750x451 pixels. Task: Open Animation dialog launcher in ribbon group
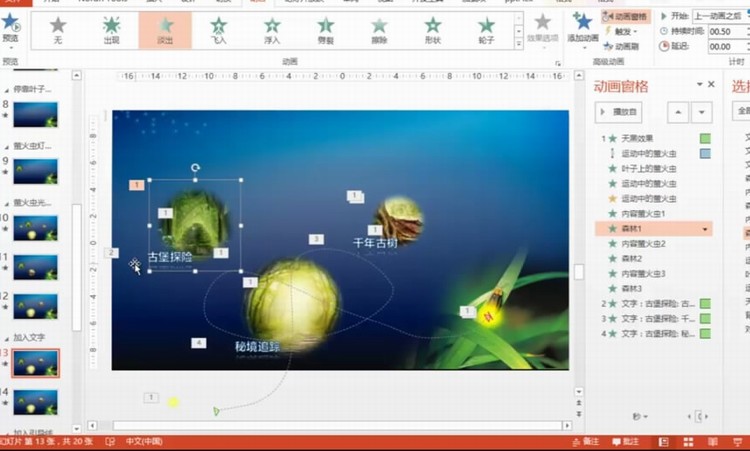click(558, 63)
